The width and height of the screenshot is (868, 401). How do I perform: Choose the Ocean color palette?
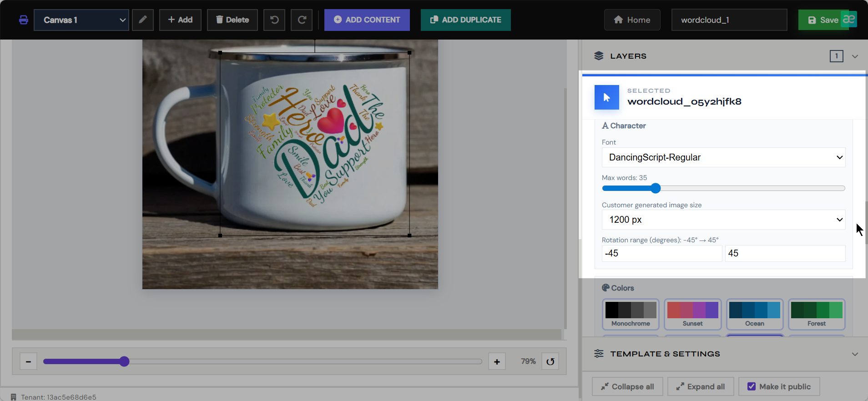point(755,314)
